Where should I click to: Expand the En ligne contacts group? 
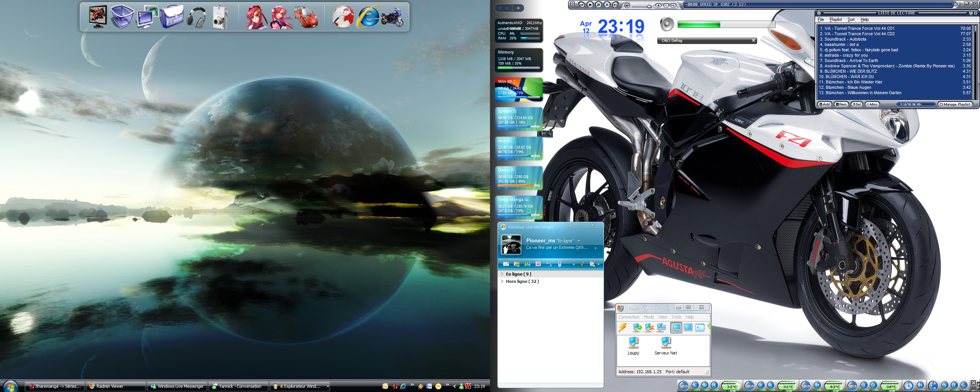point(502,274)
